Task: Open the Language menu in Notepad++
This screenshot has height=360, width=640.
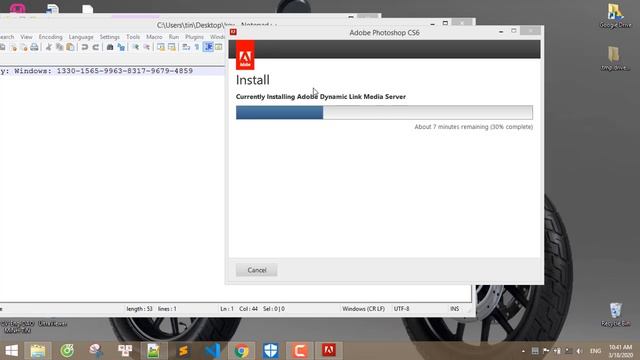Action: pos(81,37)
